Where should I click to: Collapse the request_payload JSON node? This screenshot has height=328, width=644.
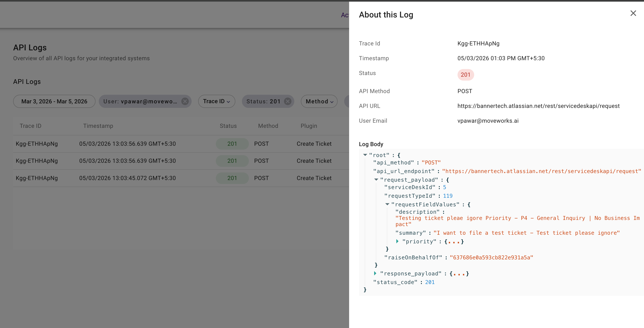pyautogui.click(x=376, y=179)
